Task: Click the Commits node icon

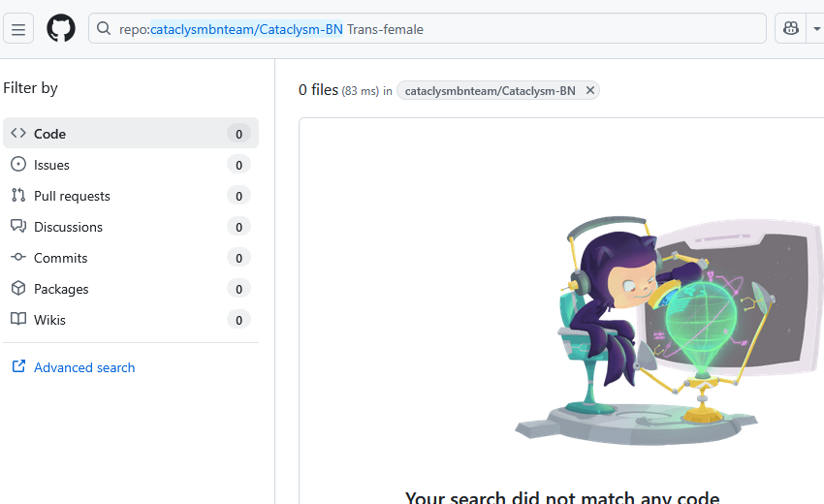Action: 18,257
